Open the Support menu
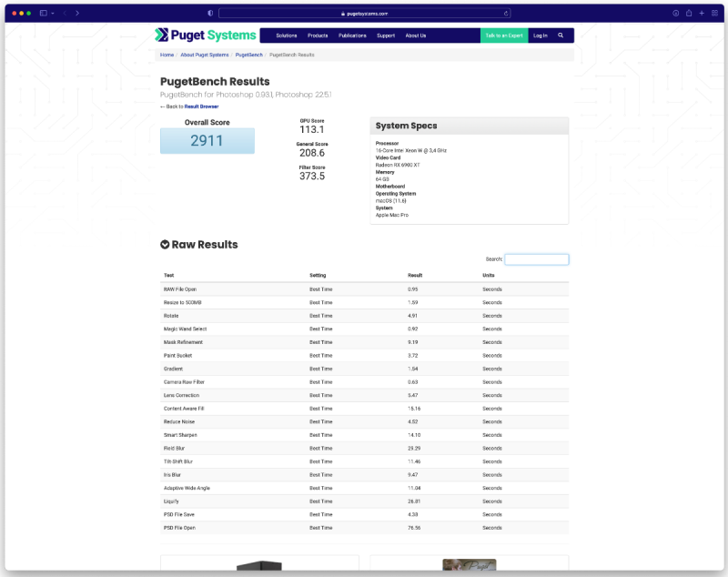 pyautogui.click(x=386, y=35)
